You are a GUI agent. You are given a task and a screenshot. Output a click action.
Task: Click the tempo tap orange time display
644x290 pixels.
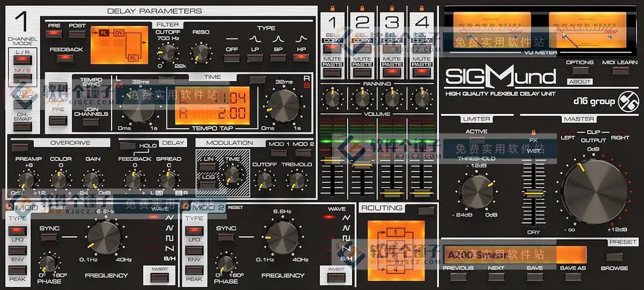(212, 105)
